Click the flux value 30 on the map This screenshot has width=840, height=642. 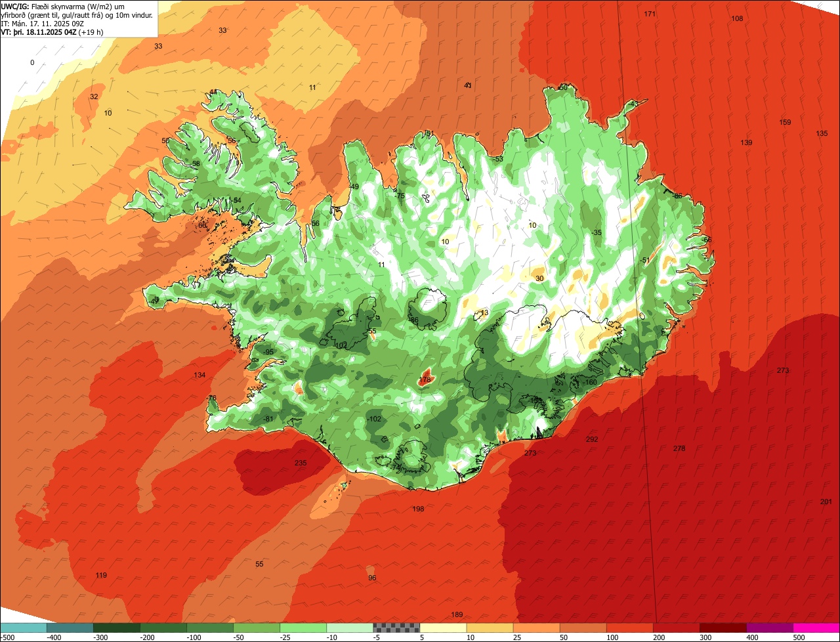539,278
